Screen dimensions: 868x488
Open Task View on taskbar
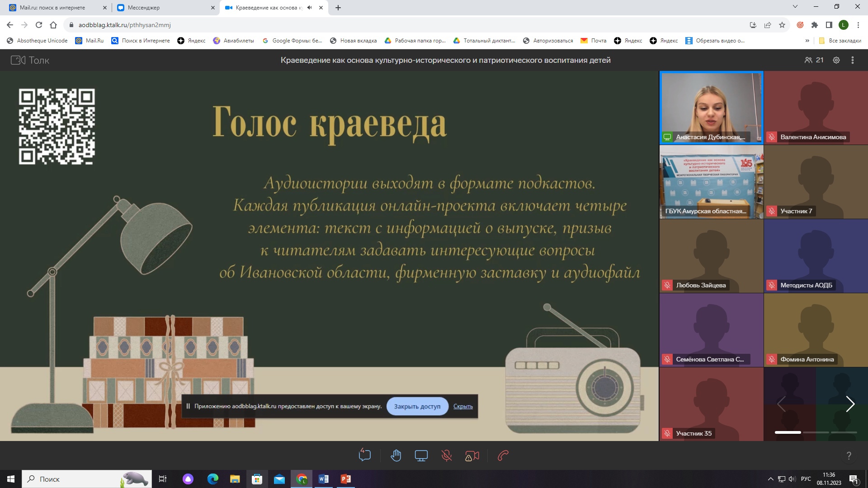coord(163,479)
